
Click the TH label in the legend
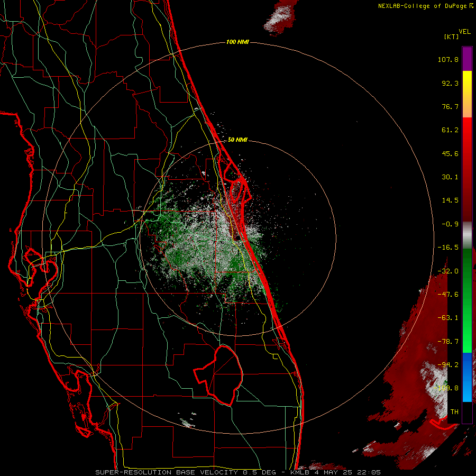tap(454, 412)
